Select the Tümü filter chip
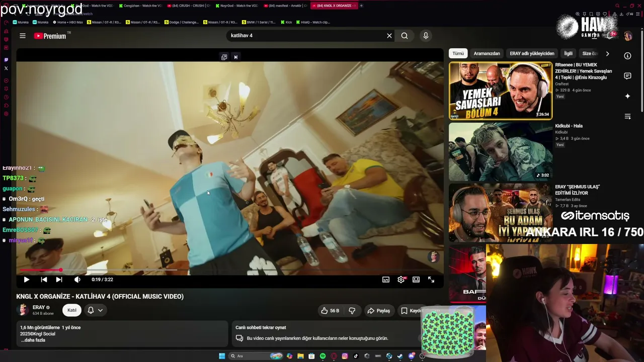 point(458,53)
